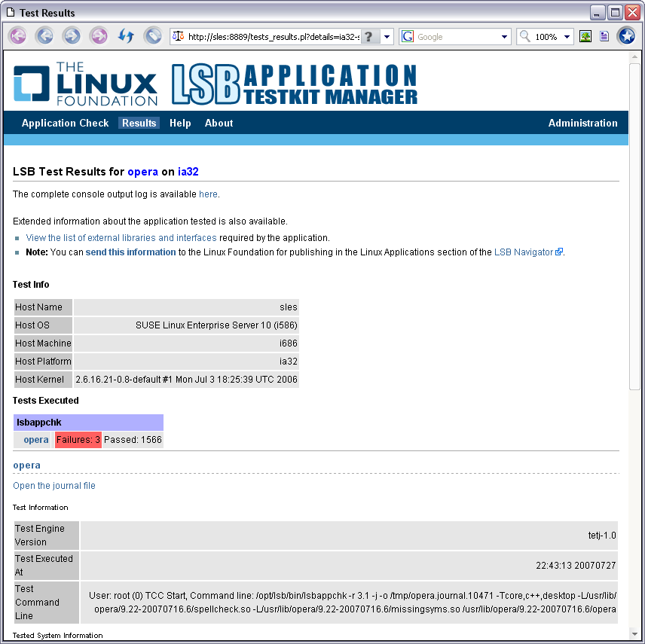645x644 pixels.
Task: Go forward one page in browser
Action: point(72,37)
